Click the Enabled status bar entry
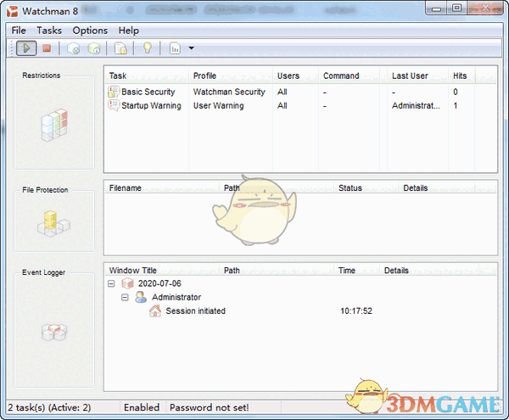 (x=142, y=407)
